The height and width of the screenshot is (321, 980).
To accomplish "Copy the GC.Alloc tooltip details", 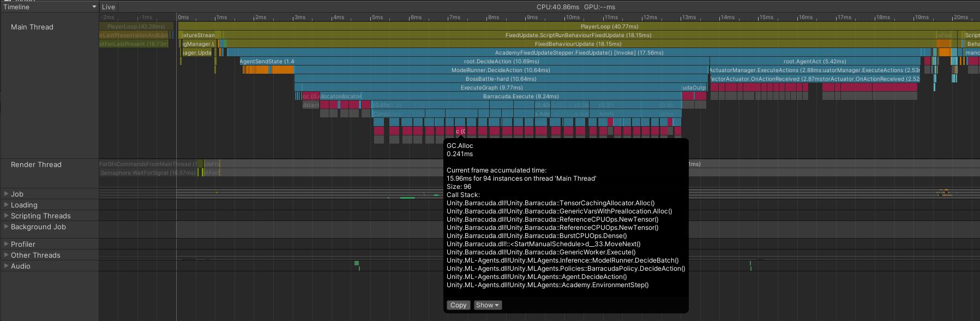I will tap(458, 305).
